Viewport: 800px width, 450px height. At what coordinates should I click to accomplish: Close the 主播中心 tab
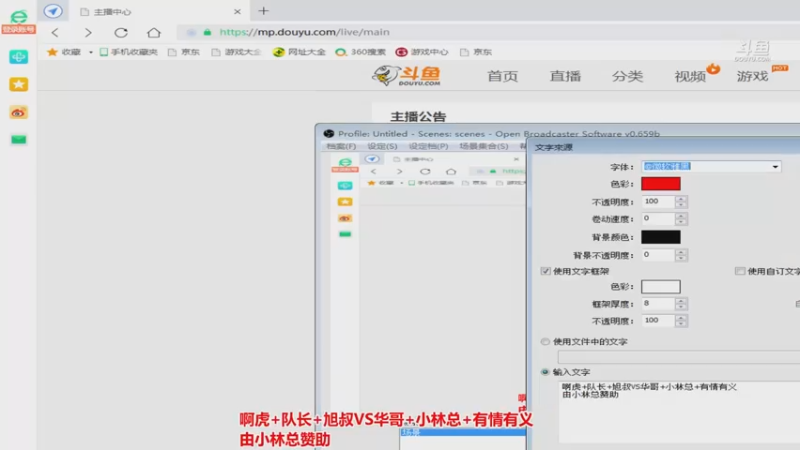tap(237, 11)
